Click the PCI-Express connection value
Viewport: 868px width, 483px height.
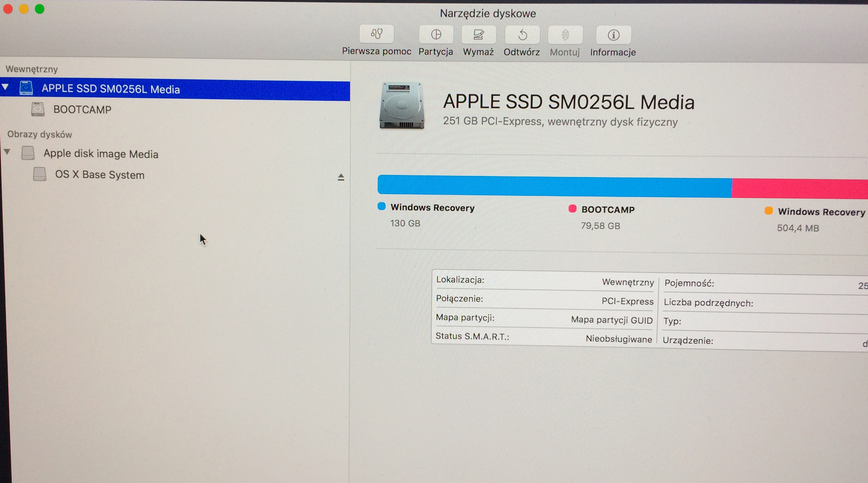(627, 301)
